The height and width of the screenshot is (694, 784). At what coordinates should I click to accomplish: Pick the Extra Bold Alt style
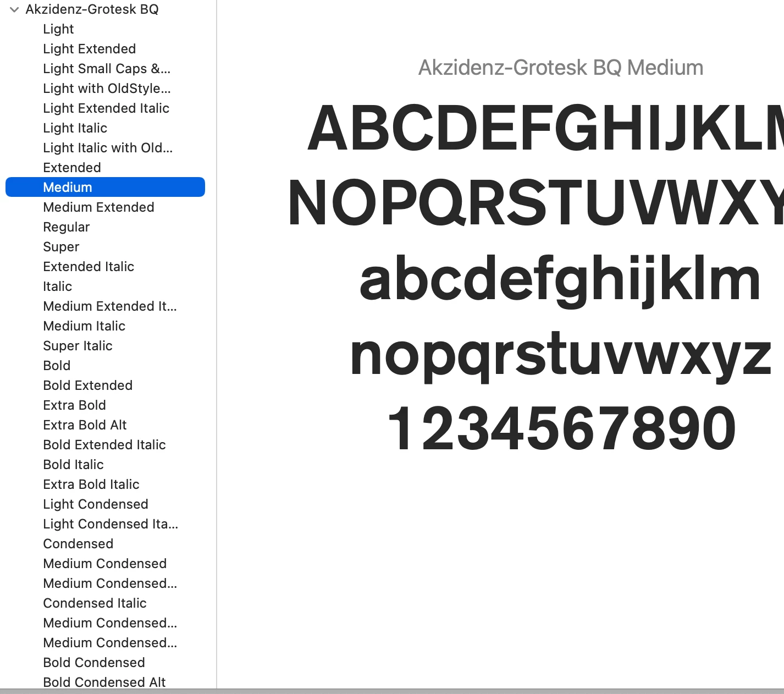[x=105, y=425]
